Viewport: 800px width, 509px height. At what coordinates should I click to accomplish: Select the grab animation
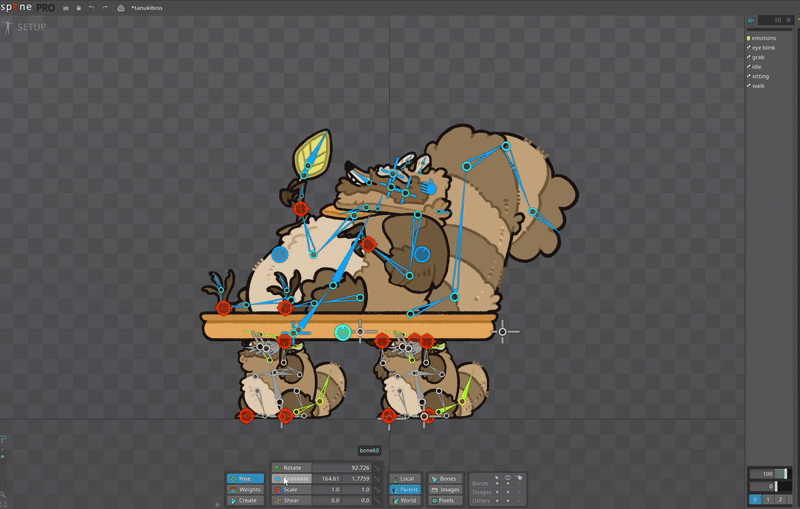(756, 57)
